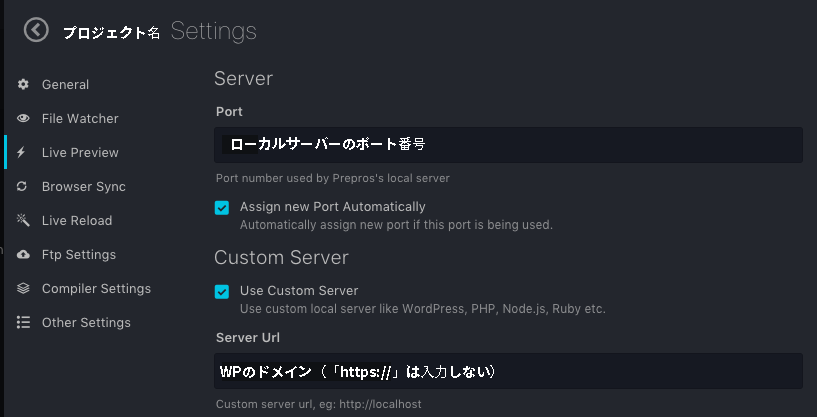Click into the Server Url field

pos(508,371)
